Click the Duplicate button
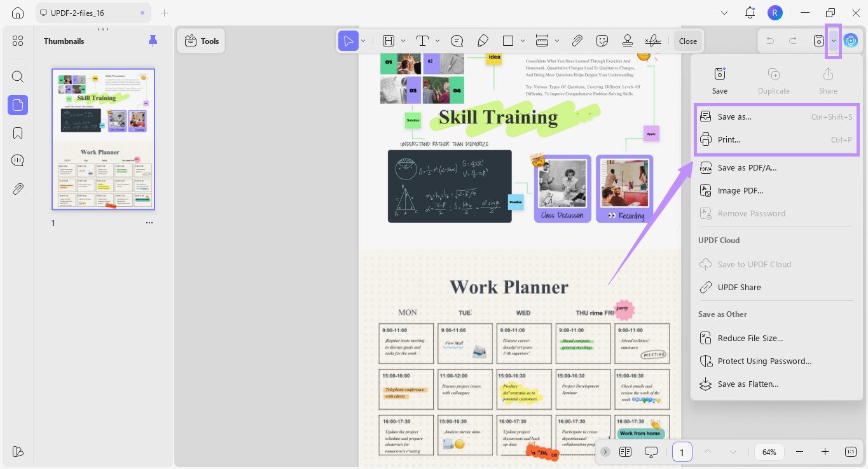 click(x=773, y=80)
